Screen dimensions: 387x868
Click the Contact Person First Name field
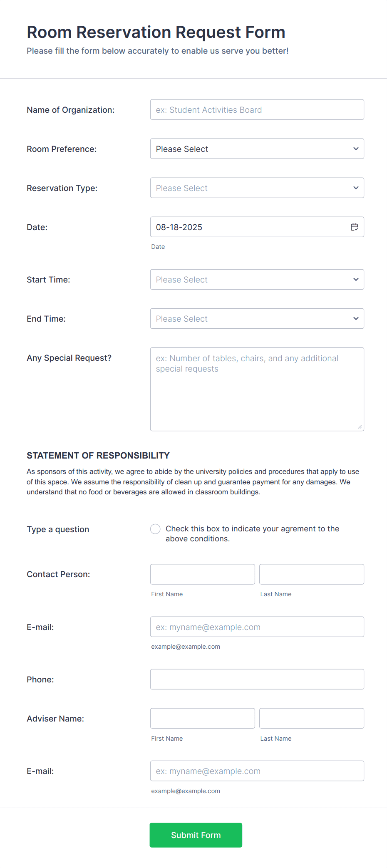coord(202,574)
